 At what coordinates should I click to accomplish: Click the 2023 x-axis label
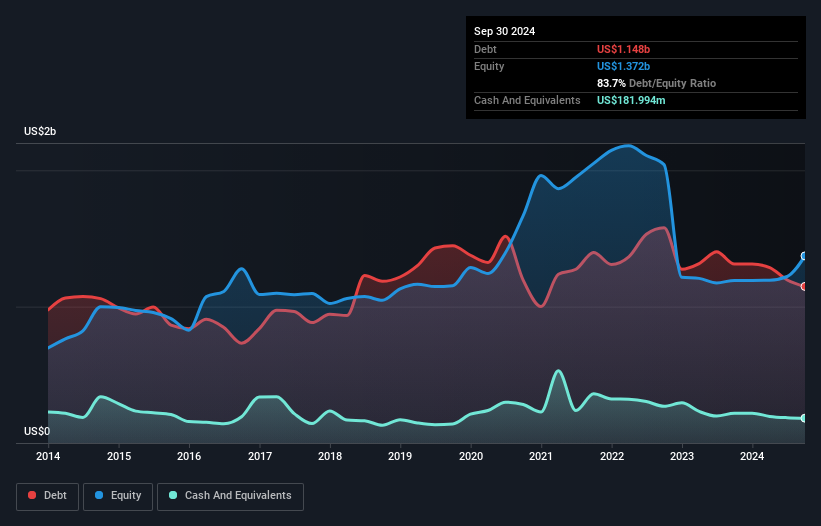(x=682, y=456)
